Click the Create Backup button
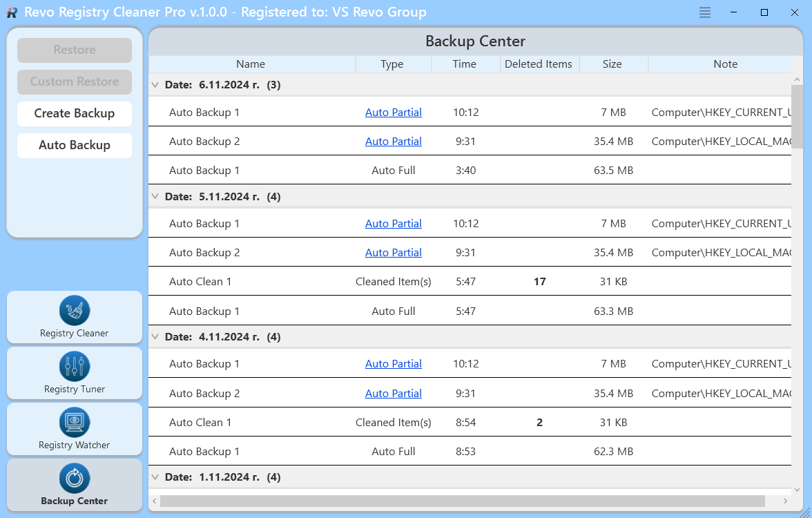Image resolution: width=812 pixels, height=518 pixels. coord(75,113)
